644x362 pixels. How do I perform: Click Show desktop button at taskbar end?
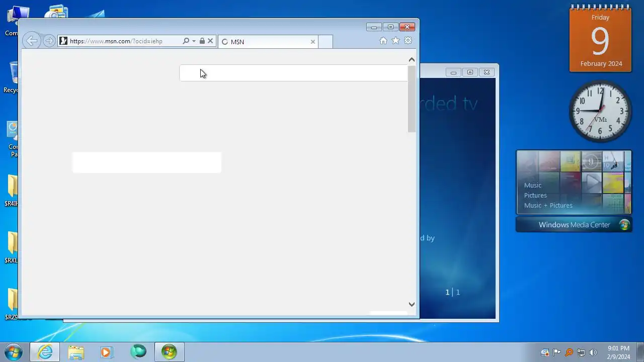[x=640, y=352]
